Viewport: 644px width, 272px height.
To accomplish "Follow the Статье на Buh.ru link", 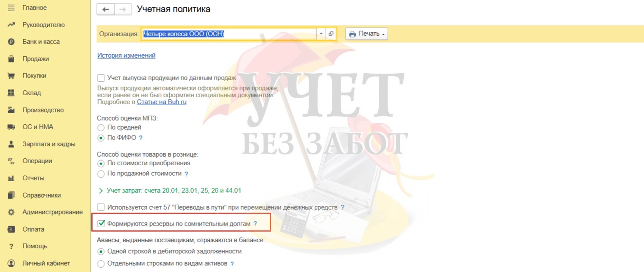I will tap(162, 102).
